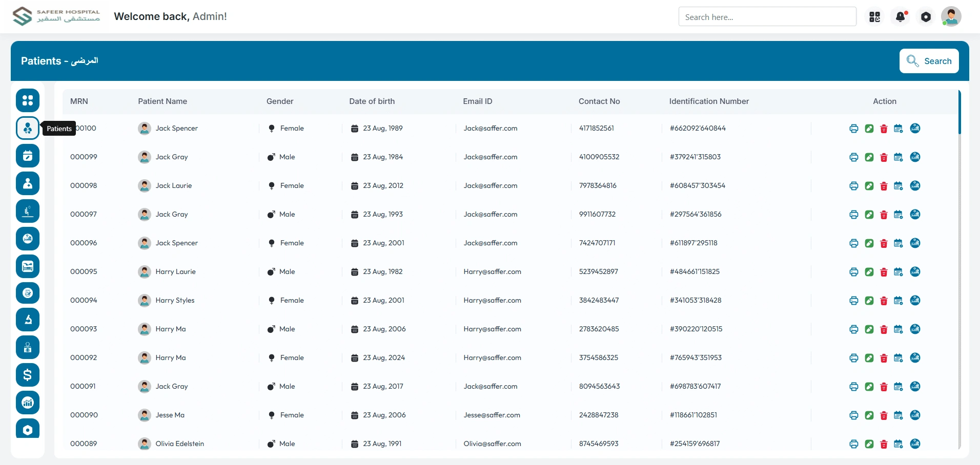Open the Admin profile avatar menu
Screen dimensions: 980x465
click(951, 17)
